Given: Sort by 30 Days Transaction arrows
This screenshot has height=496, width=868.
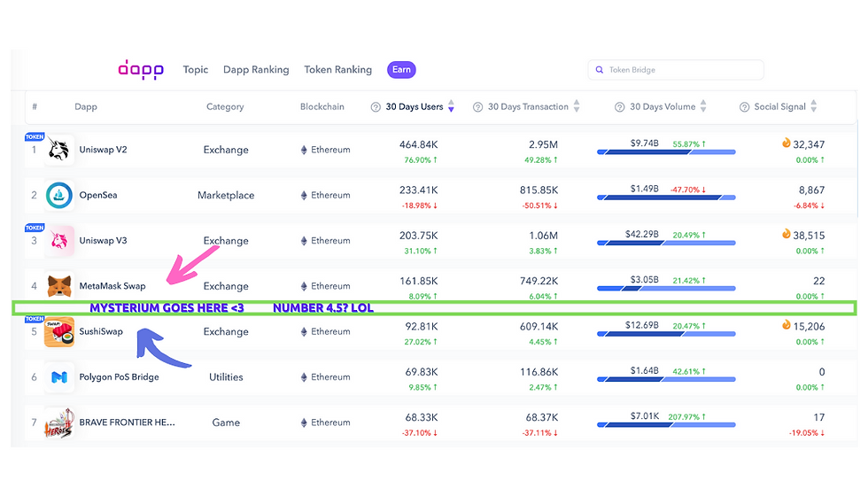Looking at the screenshot, I should click(x=577, y=105).
